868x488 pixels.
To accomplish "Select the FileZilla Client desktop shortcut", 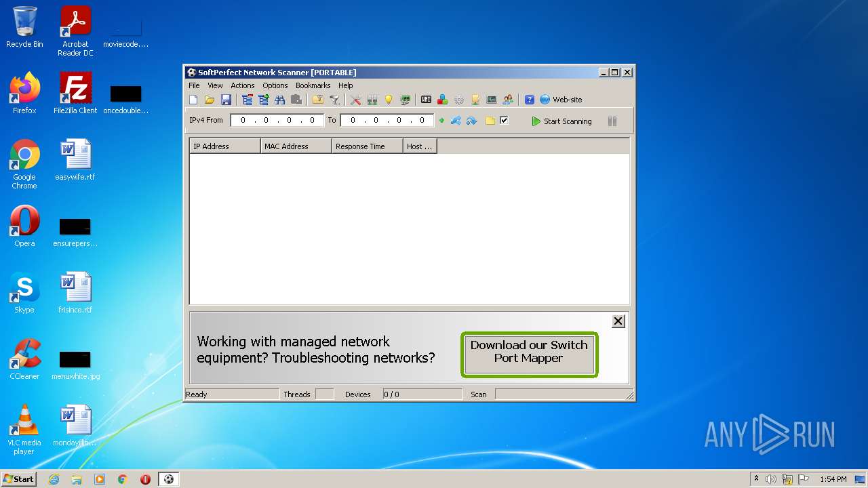I will click(x=75, y=93).
